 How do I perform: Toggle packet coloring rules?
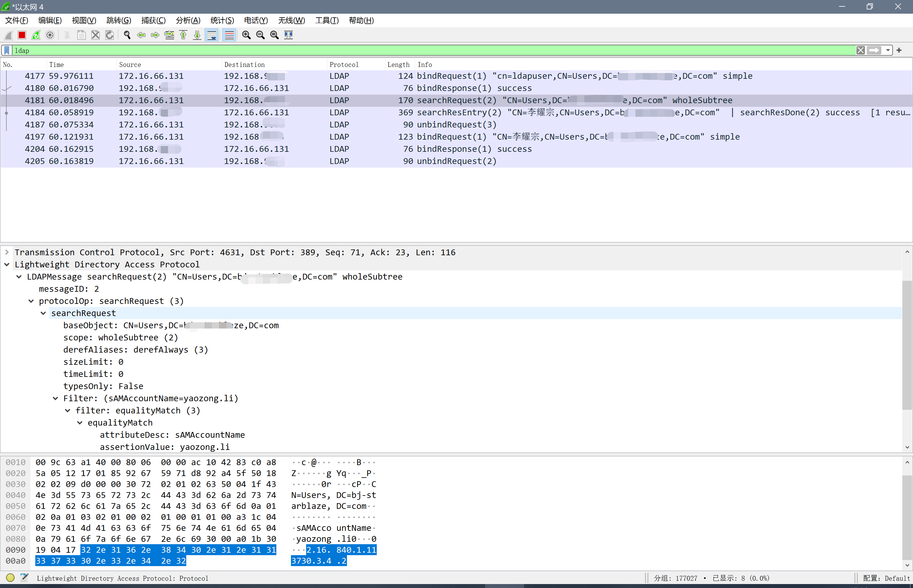click(229, 35)
